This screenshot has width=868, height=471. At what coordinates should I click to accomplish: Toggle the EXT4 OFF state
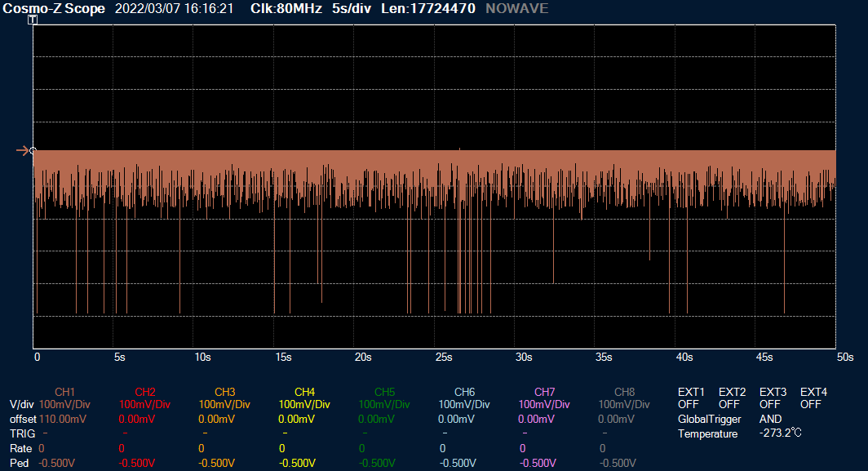click(x=812, y=404)
